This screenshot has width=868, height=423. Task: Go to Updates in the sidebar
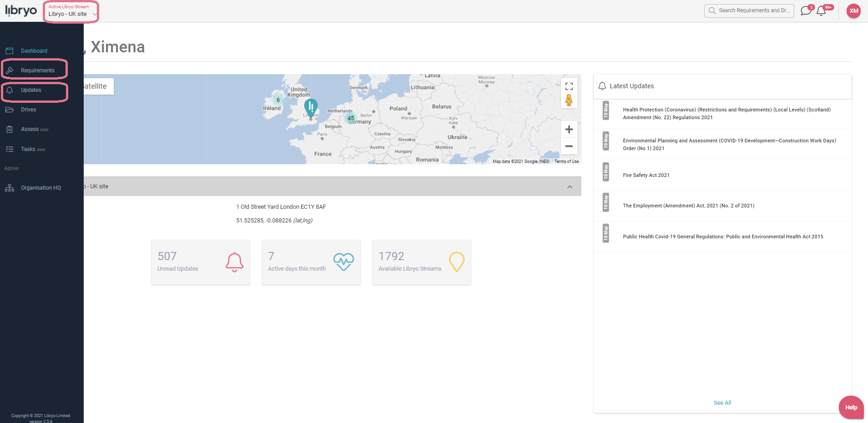coord(31,90)
